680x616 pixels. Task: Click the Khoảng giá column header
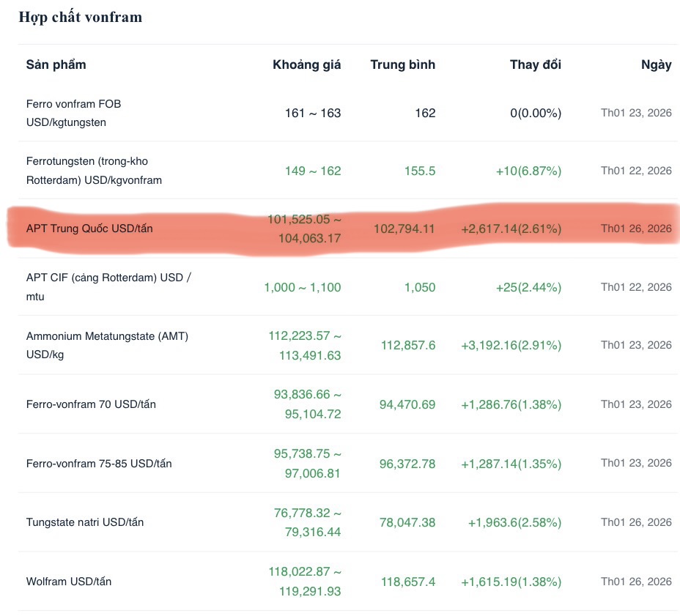306,64
